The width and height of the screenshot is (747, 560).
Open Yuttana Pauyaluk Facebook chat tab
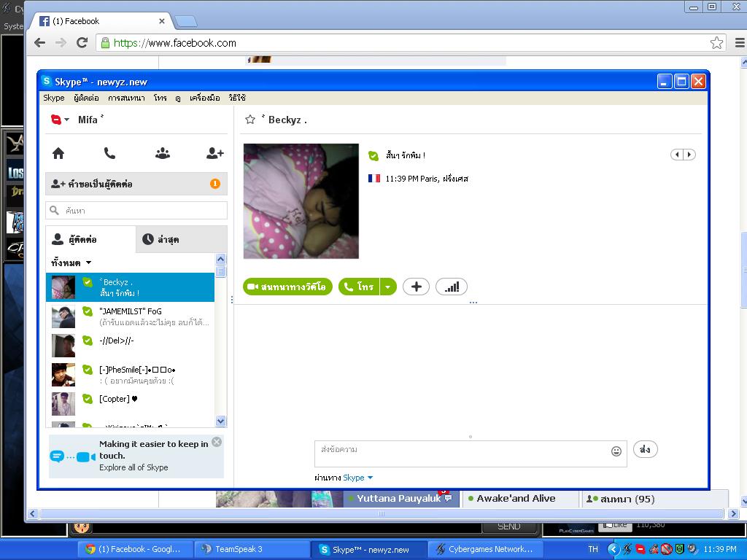(x=401, y=499)
